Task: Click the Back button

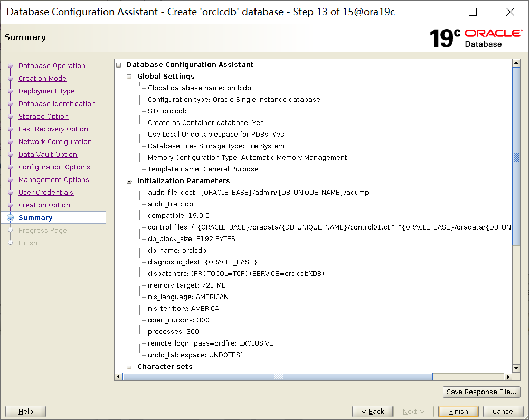Action: 372,412
